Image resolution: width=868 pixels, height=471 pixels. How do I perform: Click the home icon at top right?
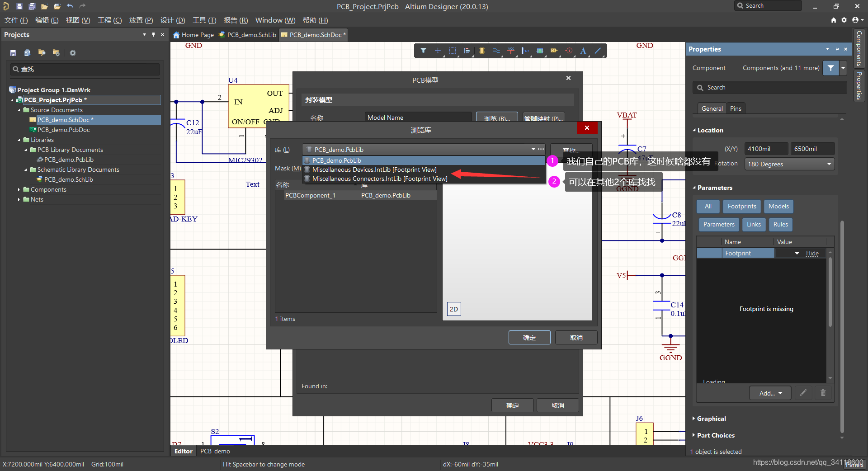click(x=834, y=20)
